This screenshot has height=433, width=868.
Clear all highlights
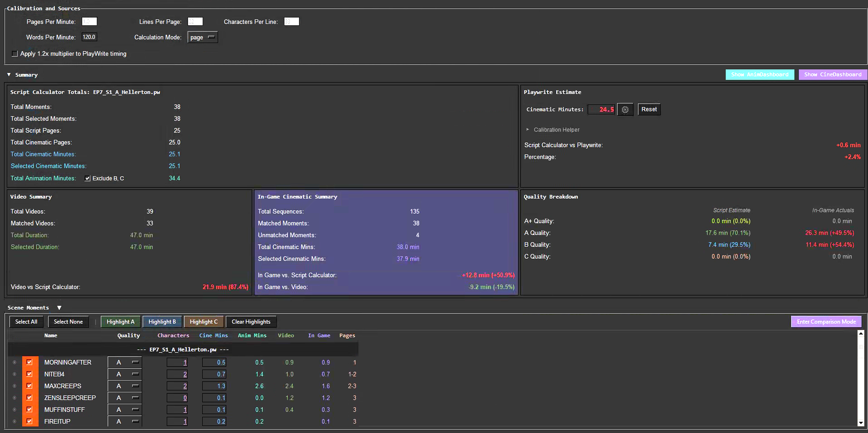pyautogui.click(x=251, y=321)
